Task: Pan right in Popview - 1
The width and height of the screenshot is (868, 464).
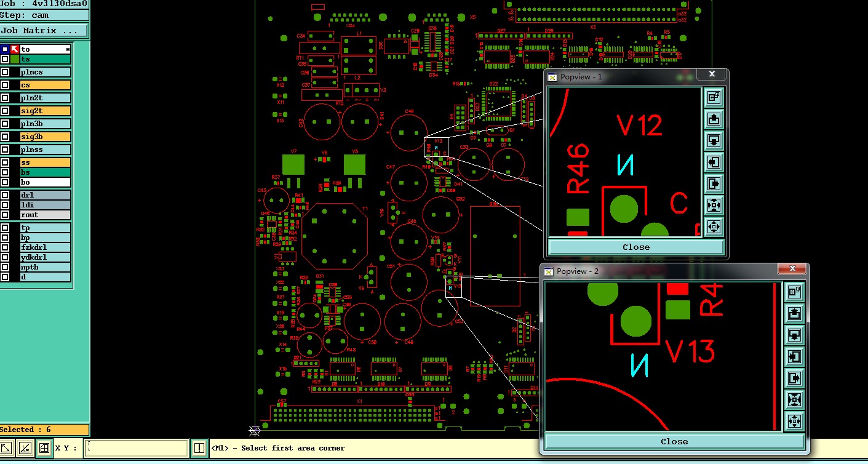Action: point(714,183)
